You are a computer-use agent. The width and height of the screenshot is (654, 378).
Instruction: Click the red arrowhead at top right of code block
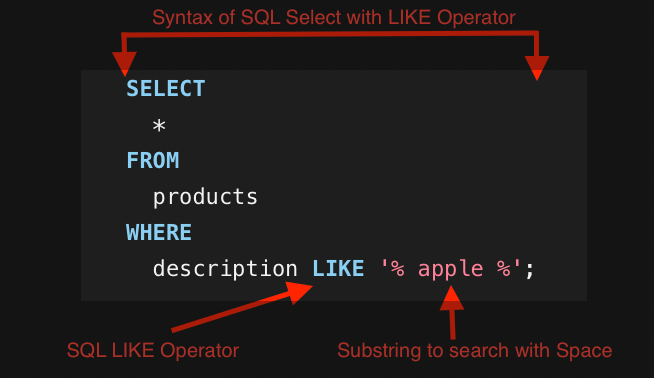tap(537, 68)
